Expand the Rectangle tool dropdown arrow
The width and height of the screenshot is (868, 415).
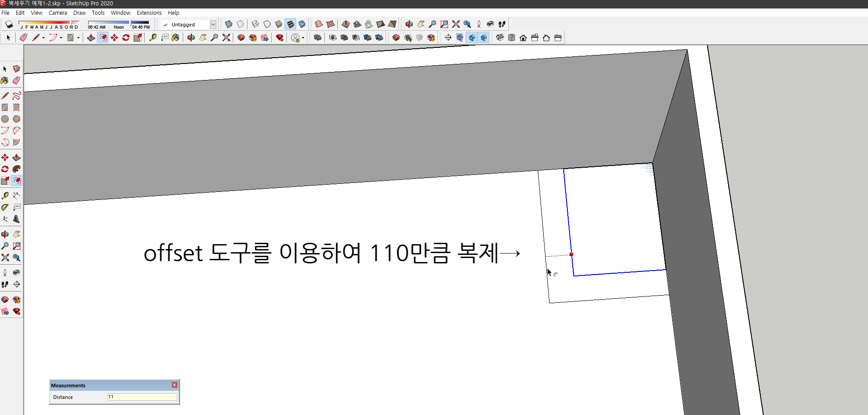(x=78, y=38)
